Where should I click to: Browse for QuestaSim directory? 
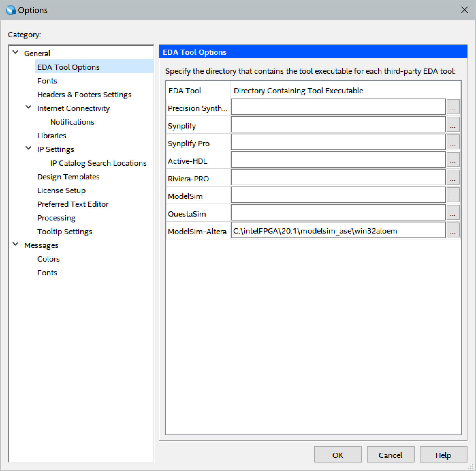pyautogui.click(x=453, y=213)
